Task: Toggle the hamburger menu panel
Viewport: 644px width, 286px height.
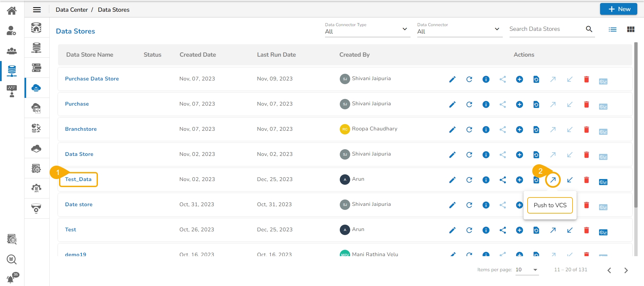Action: [x=37, y=10]
